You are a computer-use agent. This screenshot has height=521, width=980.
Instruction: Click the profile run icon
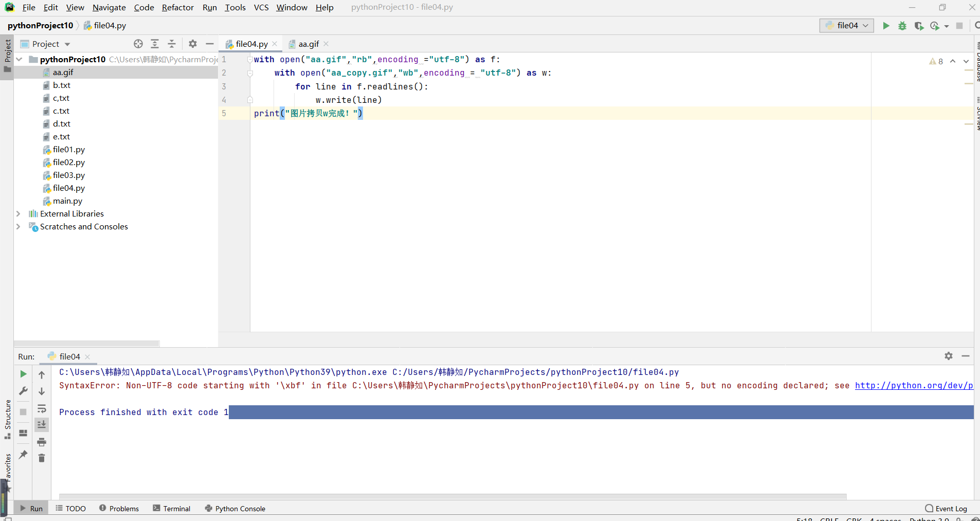click(x=935, y=26)
